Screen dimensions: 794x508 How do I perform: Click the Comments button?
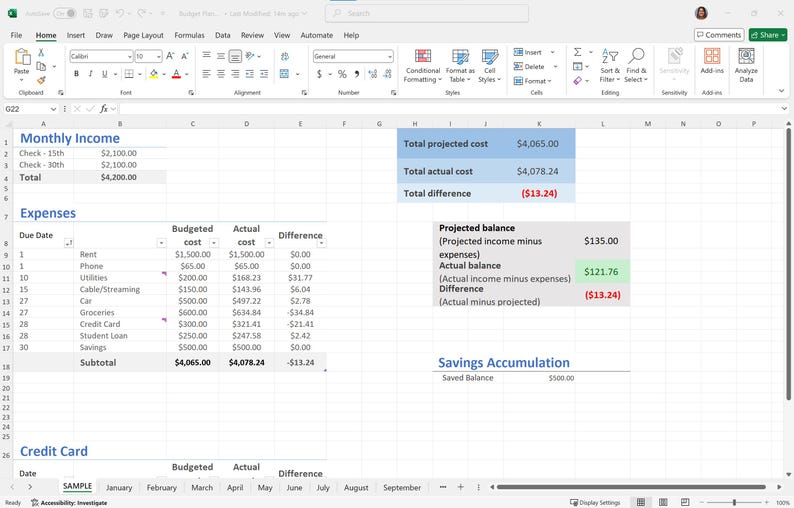719,35
